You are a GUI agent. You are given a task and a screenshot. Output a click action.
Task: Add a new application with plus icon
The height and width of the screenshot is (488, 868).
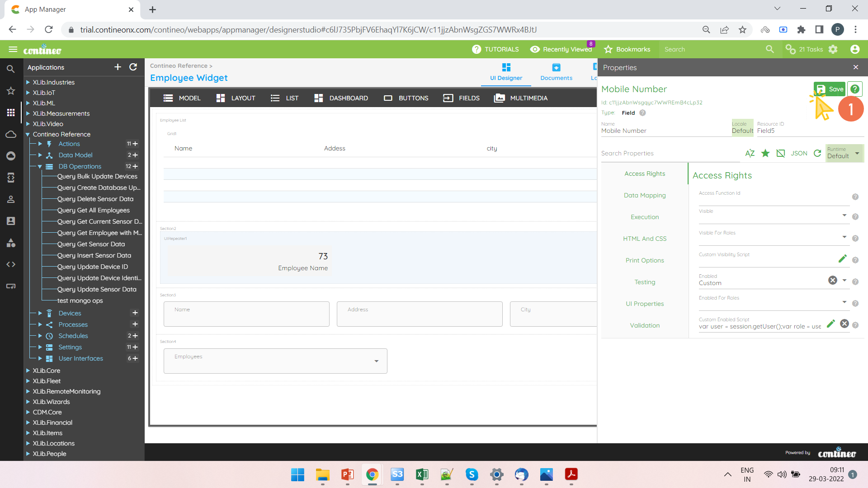118,67
